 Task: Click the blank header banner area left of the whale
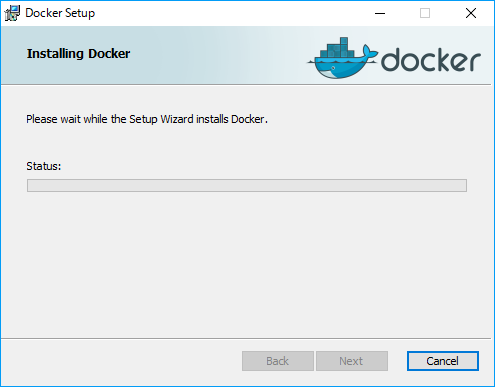[217, 55]
